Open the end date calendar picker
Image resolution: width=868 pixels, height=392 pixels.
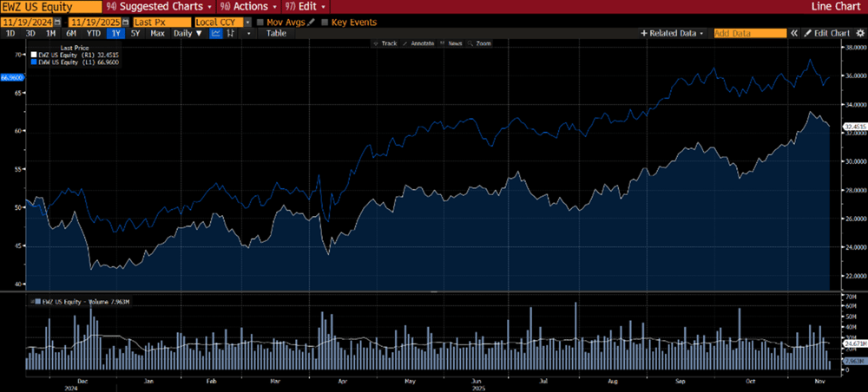pyautogui.click(x=123, y=21)
